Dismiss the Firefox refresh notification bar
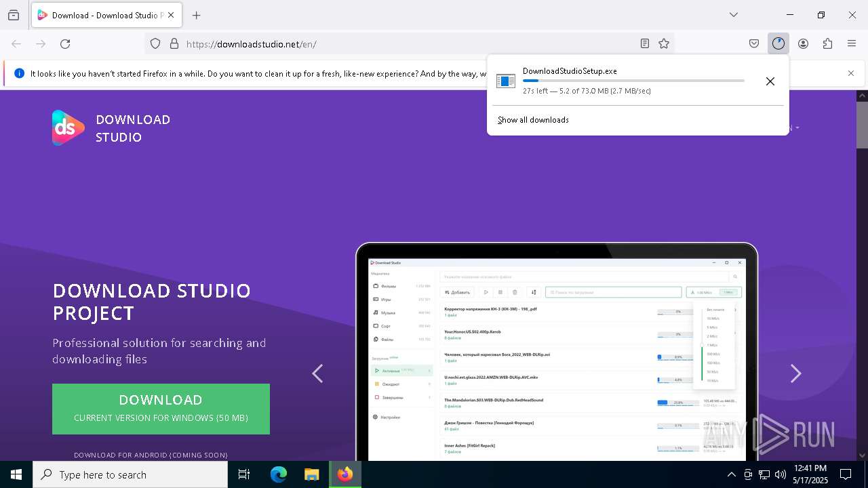 click(851, 73)
